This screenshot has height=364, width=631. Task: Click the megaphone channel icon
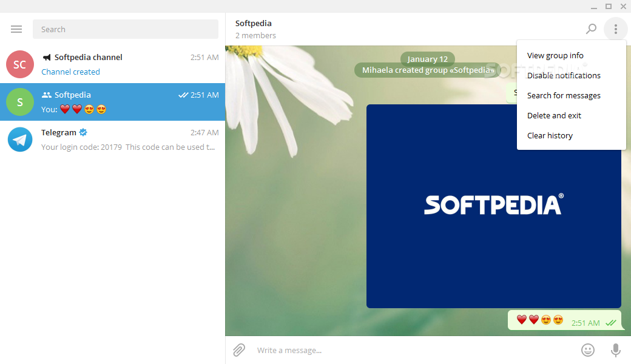47,58
